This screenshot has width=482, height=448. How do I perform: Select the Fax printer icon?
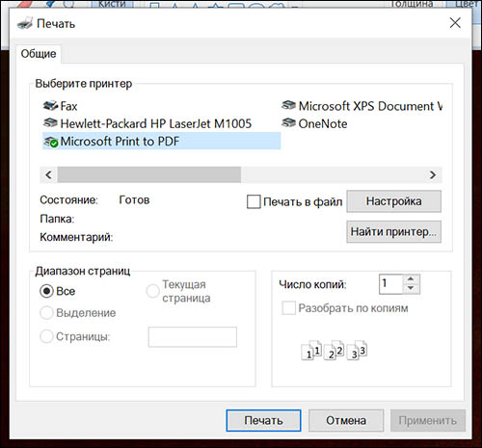pyautogui.click(x=50, y=106)
